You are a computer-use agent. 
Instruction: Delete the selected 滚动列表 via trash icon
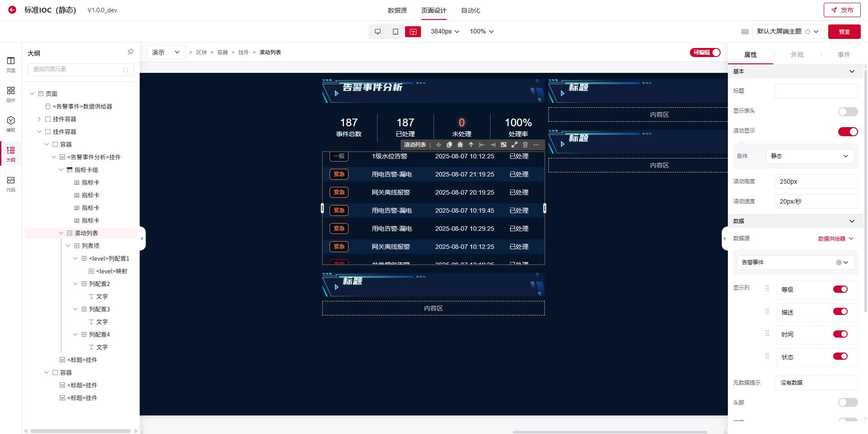pos(525,145)
